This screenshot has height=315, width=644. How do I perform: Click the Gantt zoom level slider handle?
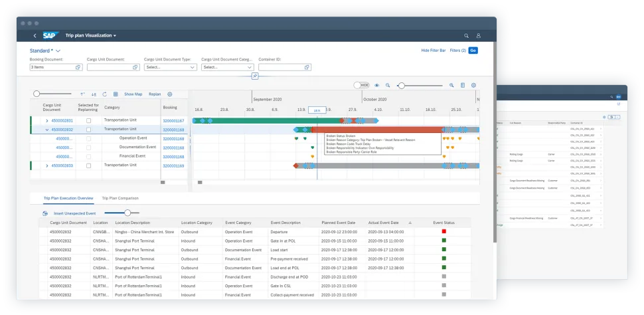pyautogui.click(x=401, y=85)
